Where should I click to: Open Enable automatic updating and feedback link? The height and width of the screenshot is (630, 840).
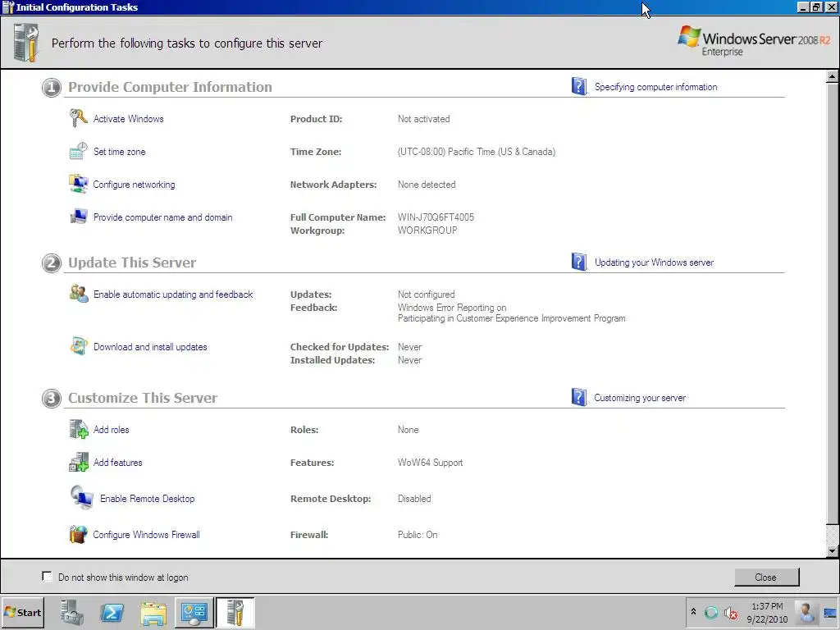pos(173,294)
